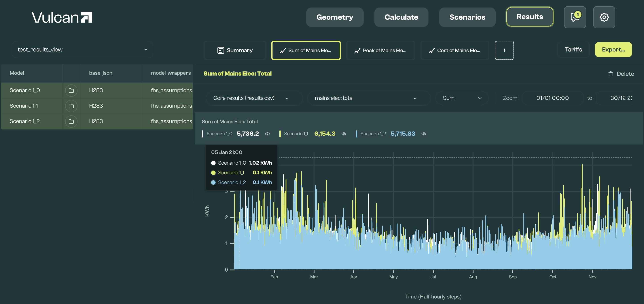Hide the Scenario 1_1 series
The width and height of the screenshot is (644, 304).
344,134
